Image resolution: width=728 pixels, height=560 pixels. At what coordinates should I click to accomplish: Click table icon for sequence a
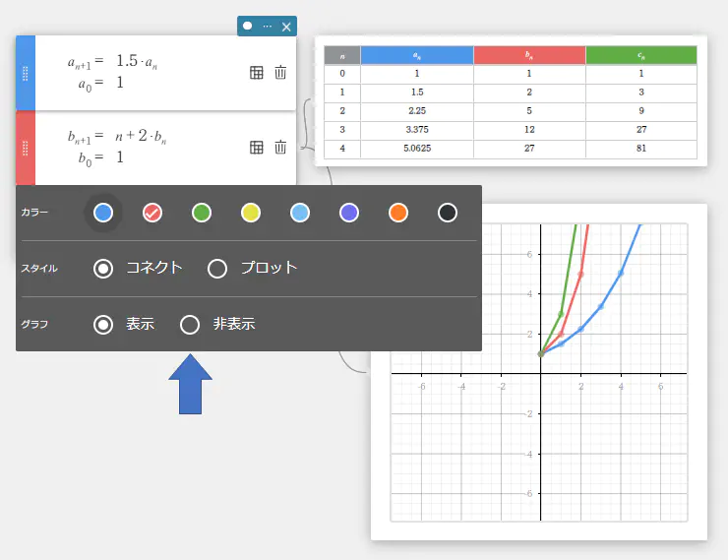[x=256, y=72]
